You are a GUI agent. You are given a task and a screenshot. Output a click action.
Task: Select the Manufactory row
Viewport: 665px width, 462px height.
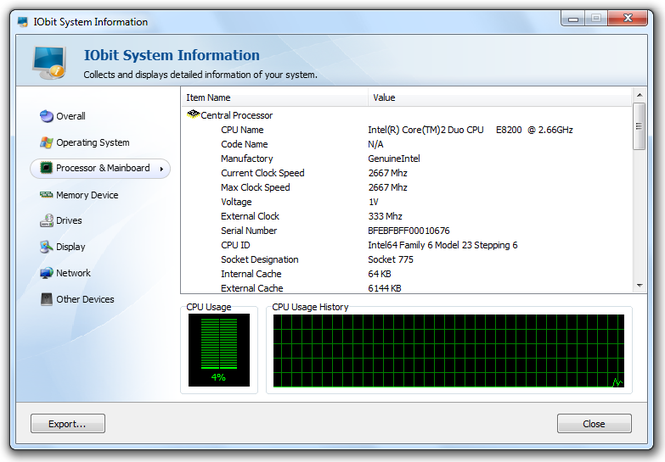(406, 159)
